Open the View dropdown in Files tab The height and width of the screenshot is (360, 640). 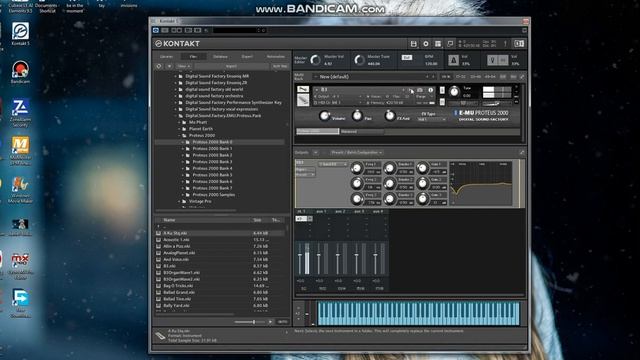[183, 66]
